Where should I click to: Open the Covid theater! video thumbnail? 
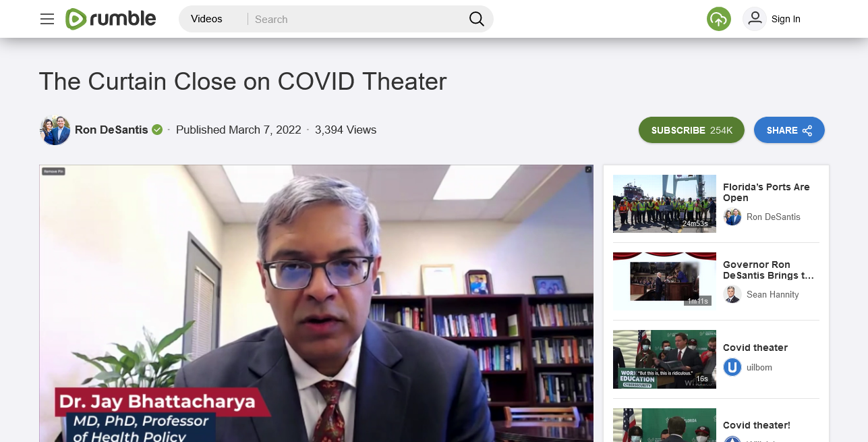[x=664, y=425]
